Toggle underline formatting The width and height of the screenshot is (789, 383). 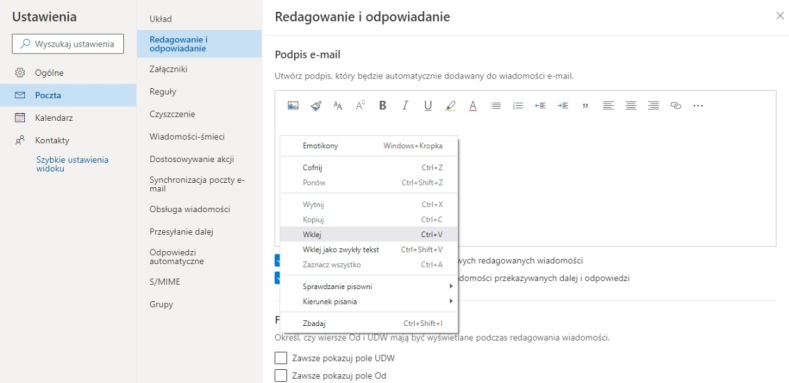tap(428, 106)
